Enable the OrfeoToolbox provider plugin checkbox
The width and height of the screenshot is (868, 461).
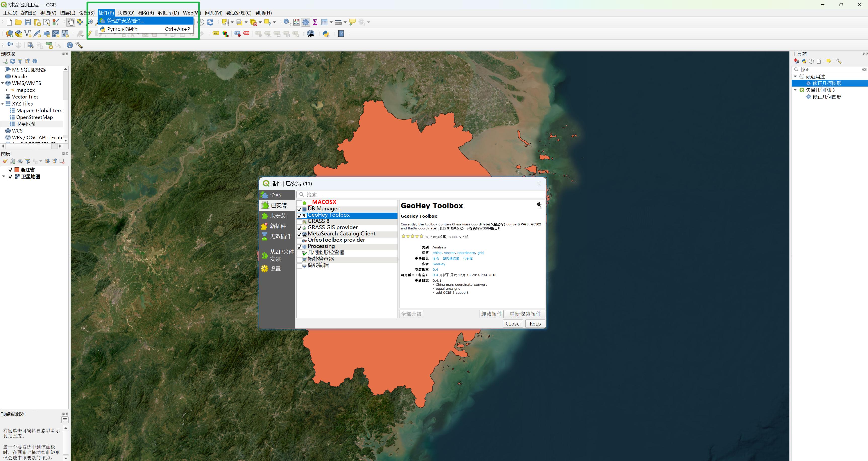tap(299, 240)
